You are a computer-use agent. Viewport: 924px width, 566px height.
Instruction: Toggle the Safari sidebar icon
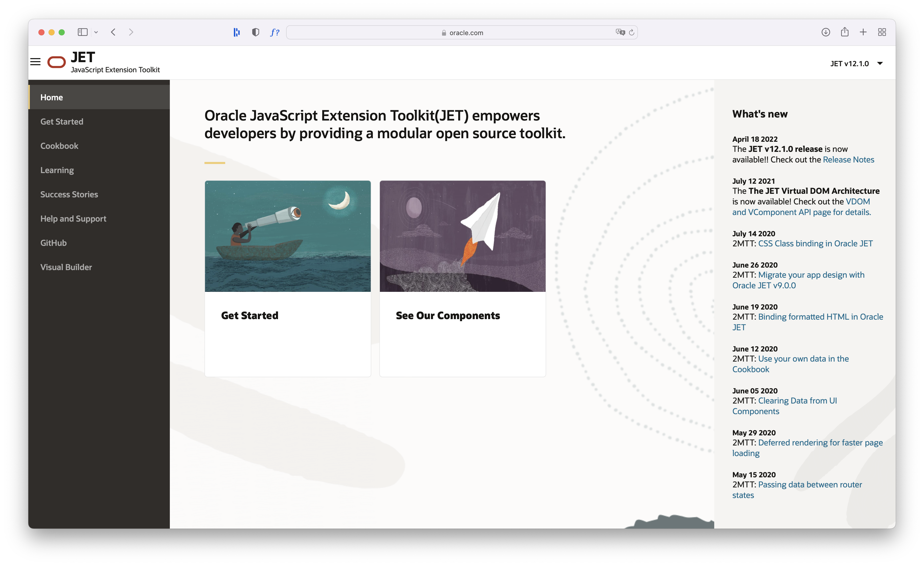[x=82, y=32]
